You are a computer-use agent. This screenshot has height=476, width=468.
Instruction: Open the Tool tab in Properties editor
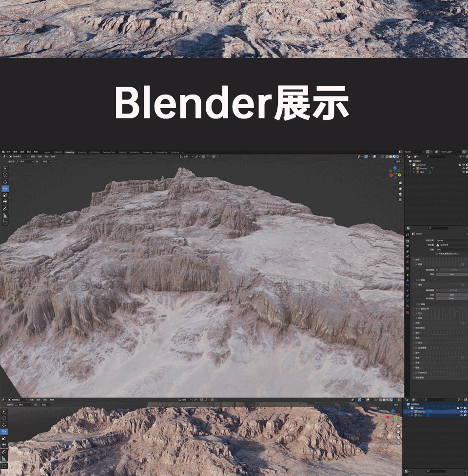point(408,234)
